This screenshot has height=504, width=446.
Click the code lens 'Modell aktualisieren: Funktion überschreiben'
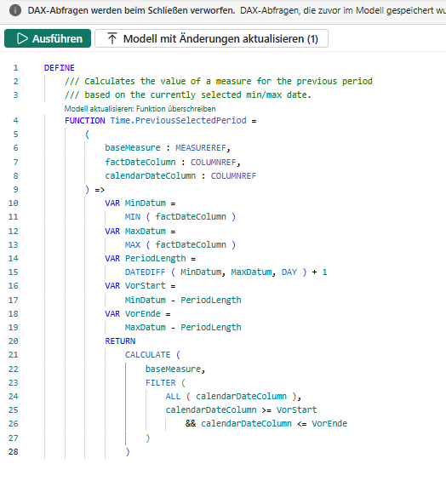pos(140,109)
